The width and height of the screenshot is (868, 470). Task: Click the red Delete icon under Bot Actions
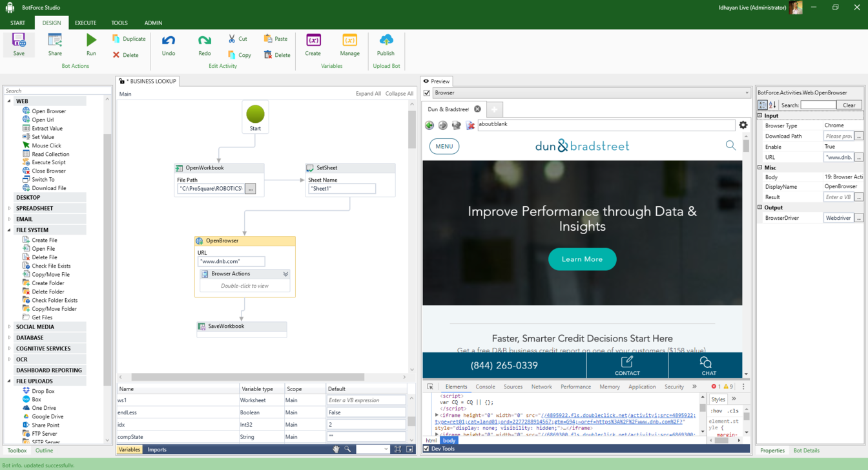point(125,55)
